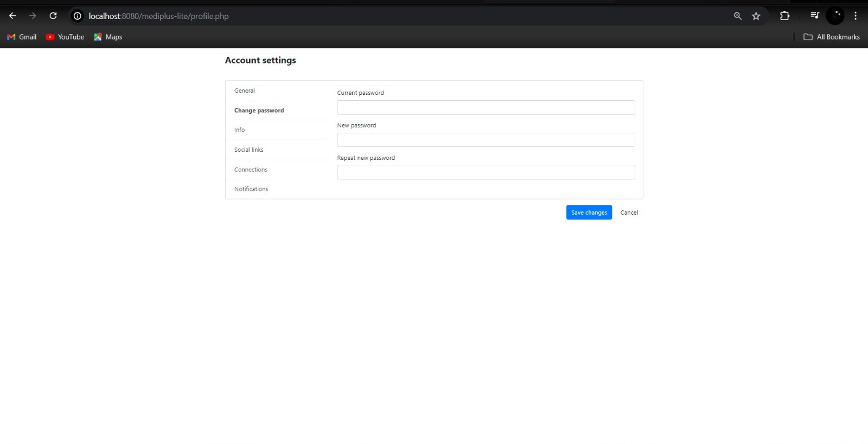Open the browser profile avatar
Screen dimensions: 868x444
point(835,16)
